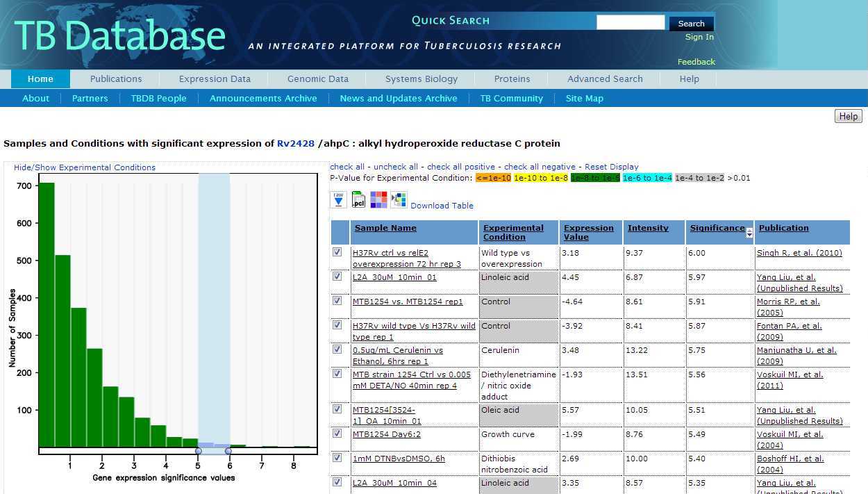The height and width of the screenshot is (494, 868).
Task: Open the Publications menu
Action: [116, 79]
